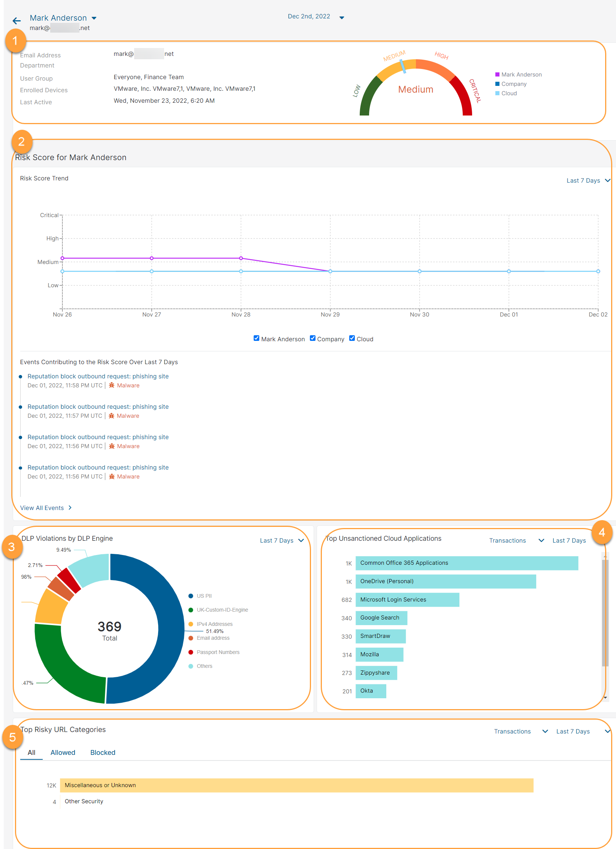Click the back navigation arrow
This screenshot has height=849, width=616.
click(16, 21)
